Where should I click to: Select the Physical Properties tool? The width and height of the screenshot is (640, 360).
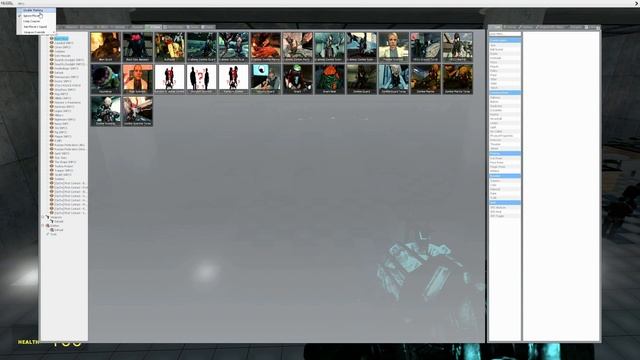pos(505,136)
